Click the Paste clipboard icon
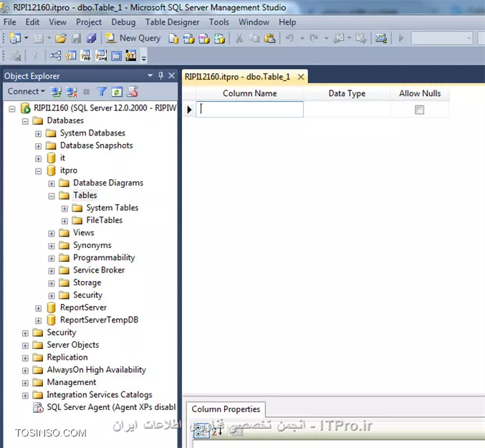The image size is (485, 448). 269,39
